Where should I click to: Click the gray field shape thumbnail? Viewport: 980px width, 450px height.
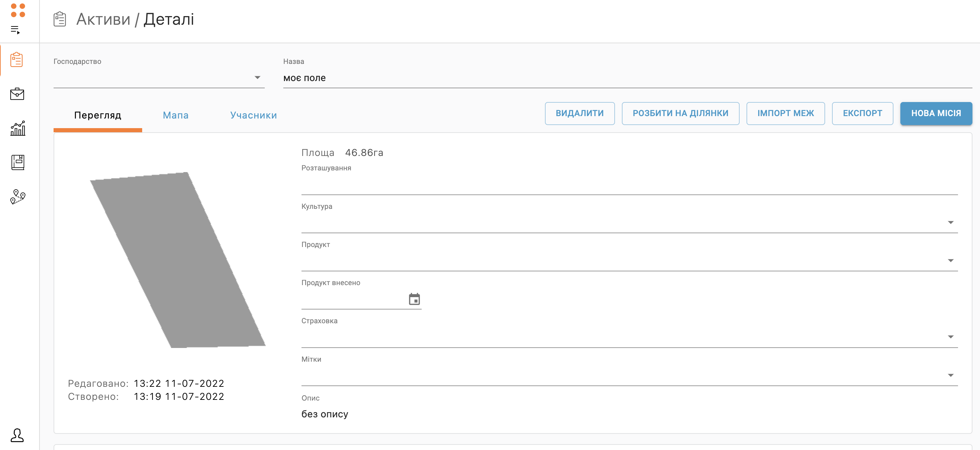tap(177, 260)
